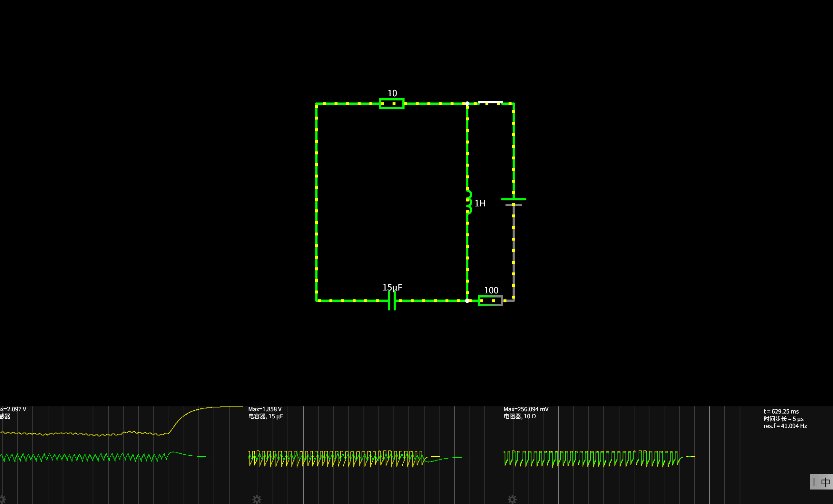Select the left vertical wire of the circuit
The width and height of the screenshot is (833, 504).
(x=317, y=203)
